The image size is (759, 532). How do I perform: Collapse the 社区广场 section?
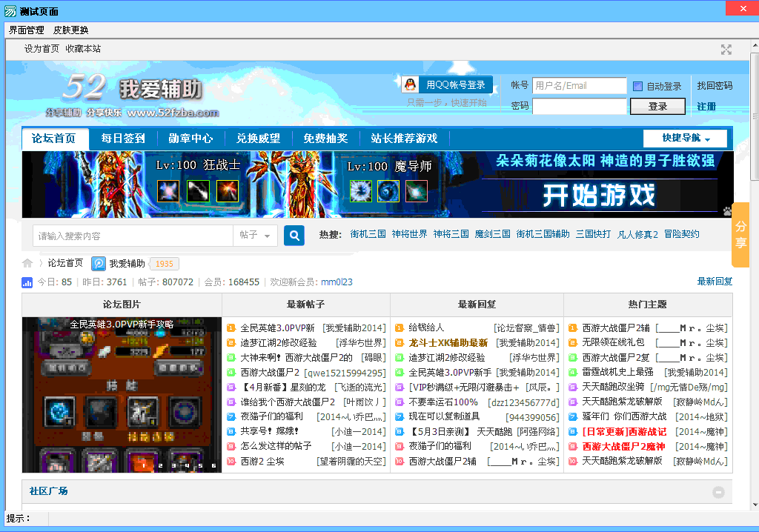pos(718,492)
